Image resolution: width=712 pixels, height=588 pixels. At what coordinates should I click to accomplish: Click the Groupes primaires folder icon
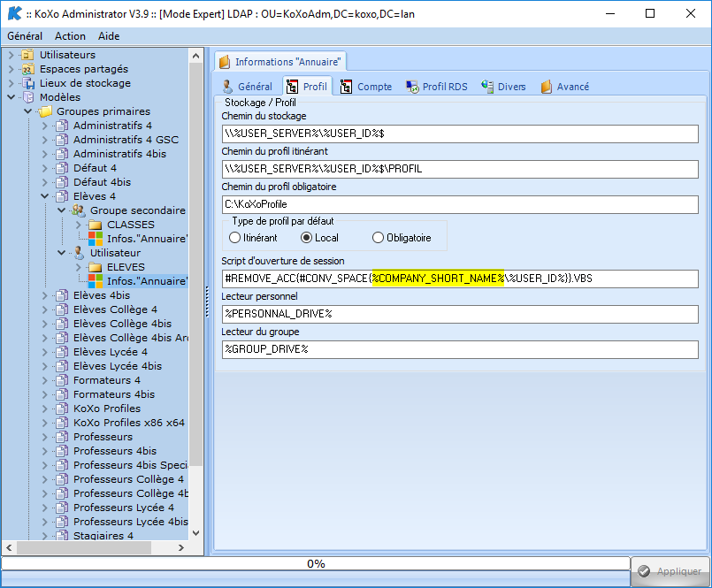[44, 111]
